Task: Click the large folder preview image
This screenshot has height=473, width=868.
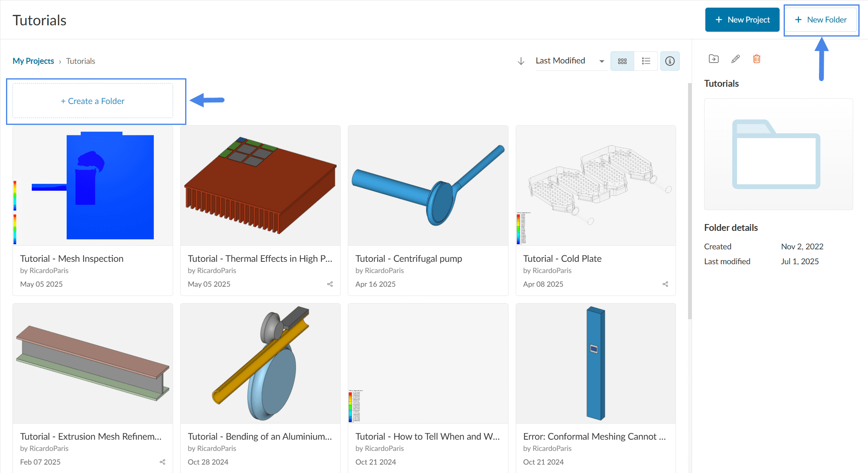Action: pos(778,154)
